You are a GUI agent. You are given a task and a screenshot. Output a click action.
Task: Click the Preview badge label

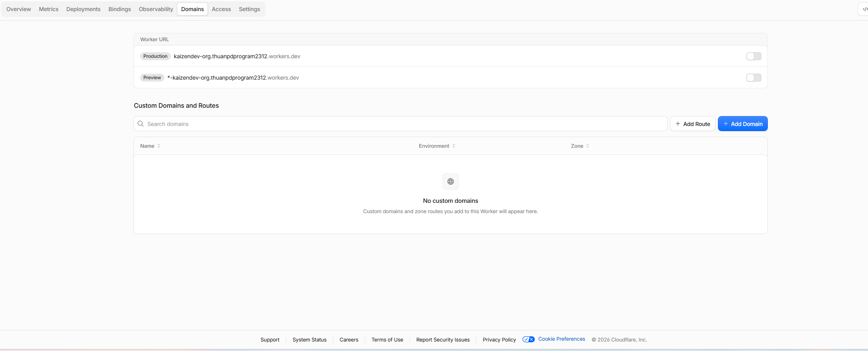tap(152, 78)
